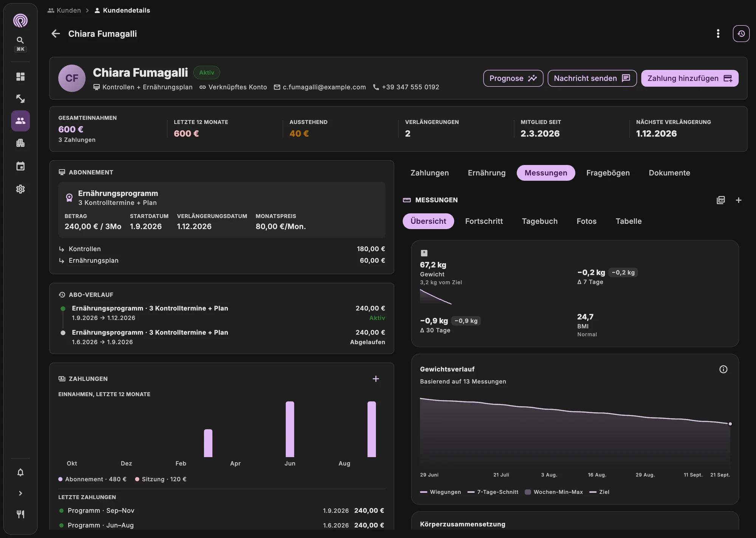
Task: Open the history clock button top right
Action: tap(741, 34)
